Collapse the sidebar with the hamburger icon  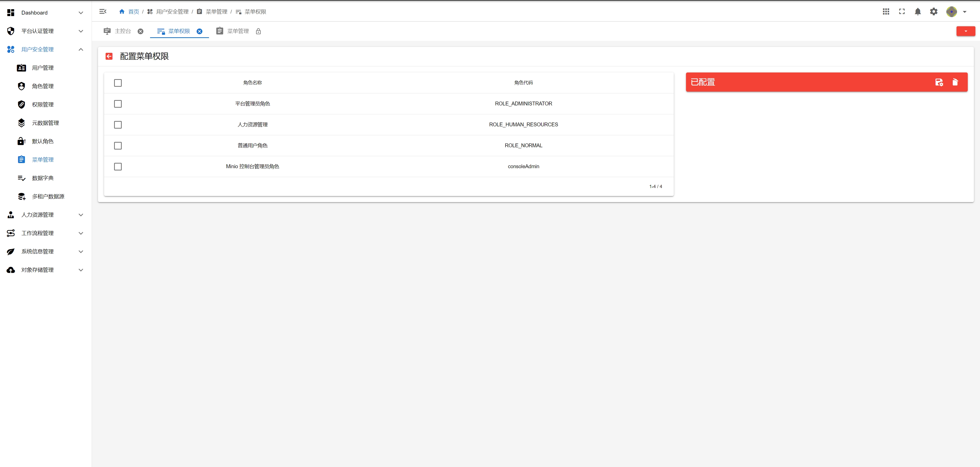tap(103, 11)
